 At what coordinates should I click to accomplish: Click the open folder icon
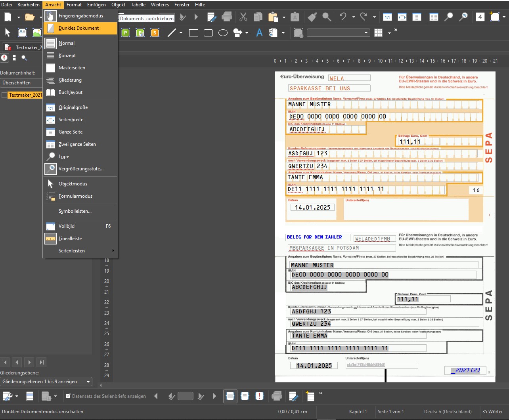click(29, 17)
